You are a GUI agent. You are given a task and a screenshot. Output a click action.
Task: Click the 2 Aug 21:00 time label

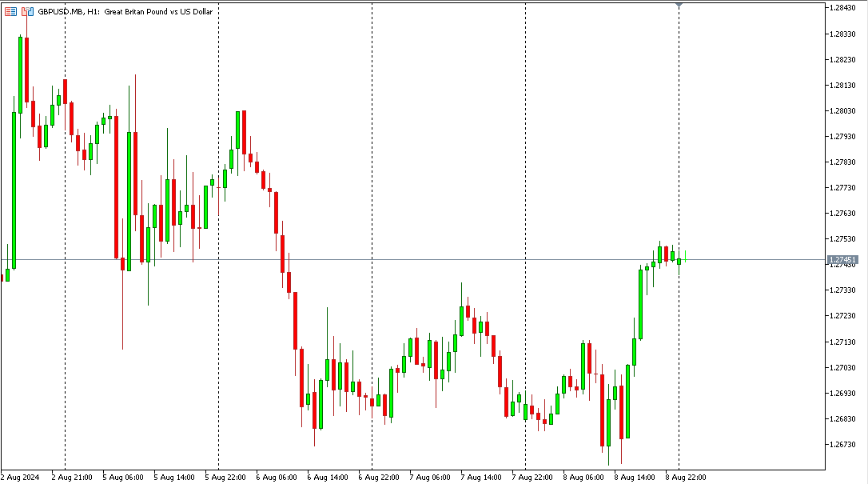pos(72,478)
